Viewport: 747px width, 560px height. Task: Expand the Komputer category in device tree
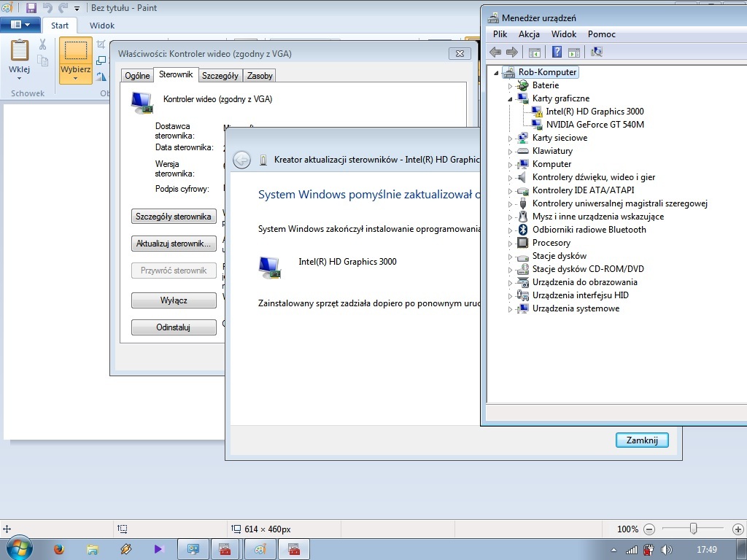point(510,165)
